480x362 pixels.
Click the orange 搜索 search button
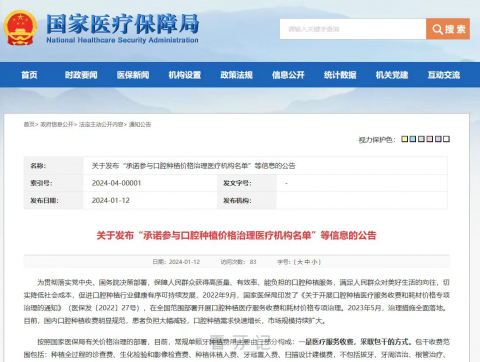click(448, 29)
